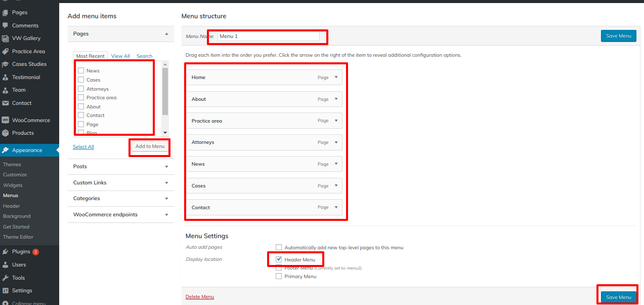This screenshot has width=644, height=305.
Task: Check the News page checkbox
Action: [81, 71]
